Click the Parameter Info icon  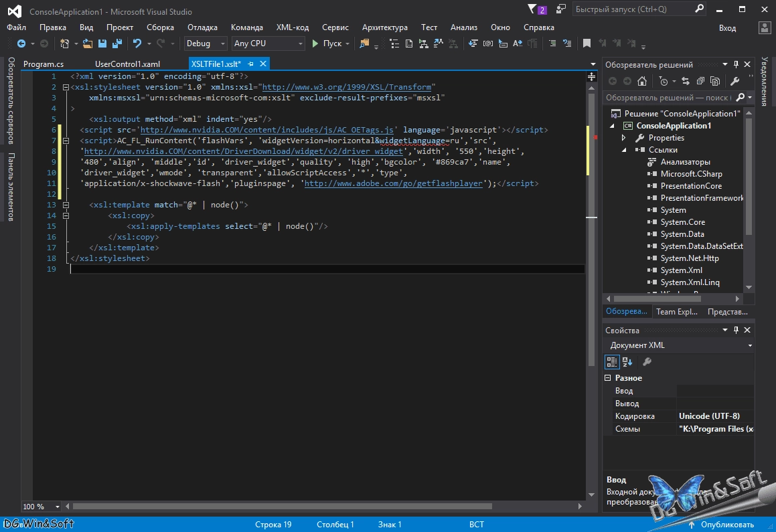pos(488,43)
